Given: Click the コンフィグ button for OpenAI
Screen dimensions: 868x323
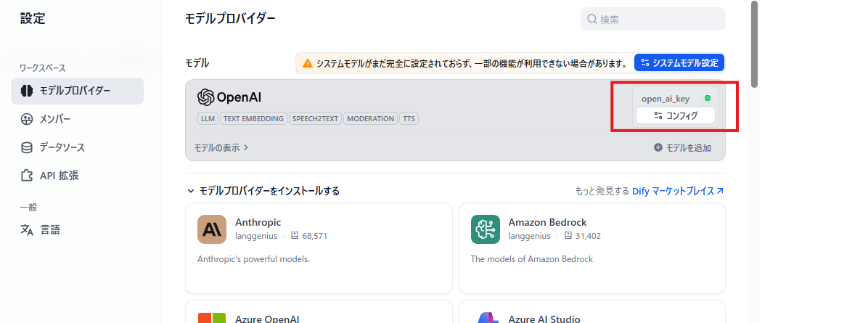Looking at the screenshot, I should point(676,116).
